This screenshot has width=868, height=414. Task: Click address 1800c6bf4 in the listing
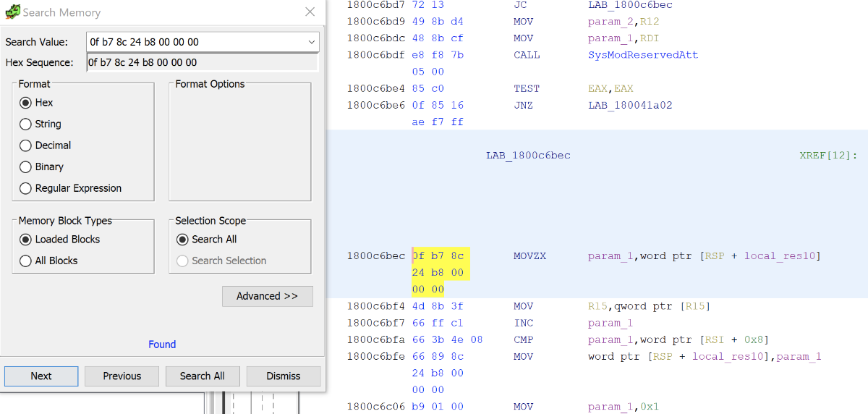coord(376,306)
